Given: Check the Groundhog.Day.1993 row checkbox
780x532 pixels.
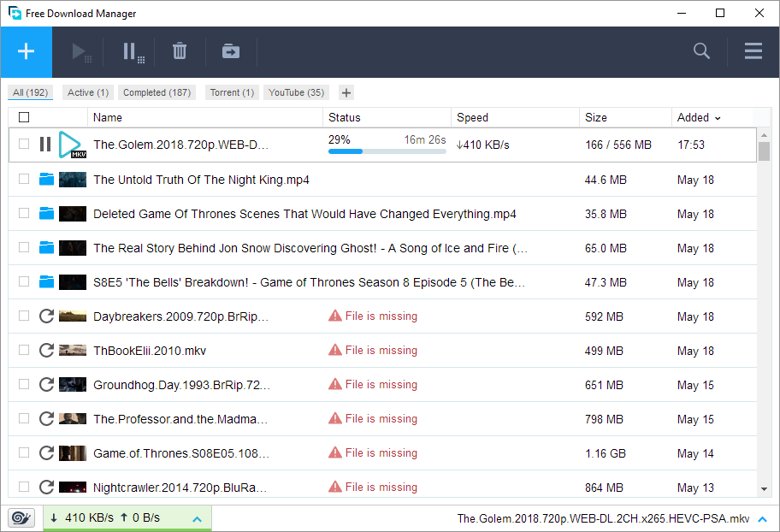Looking at the screenshot, I should point(24,384).
